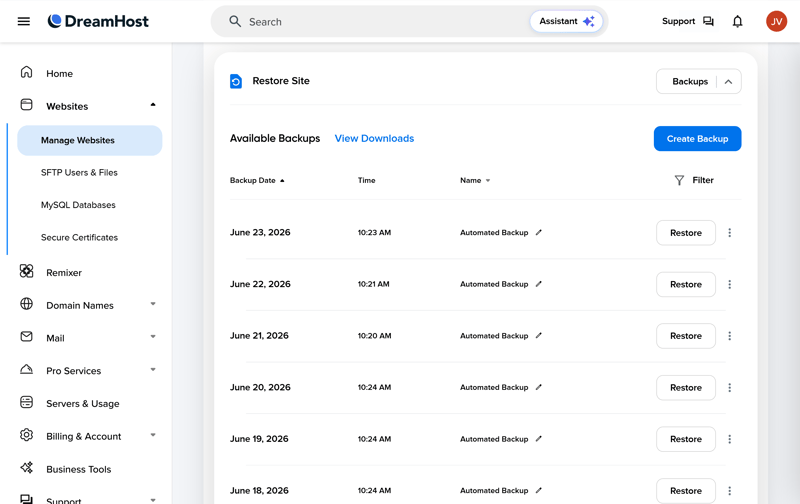The image size is (800, 504).
Task: Click the Time column header
Action: click(366, 181)
